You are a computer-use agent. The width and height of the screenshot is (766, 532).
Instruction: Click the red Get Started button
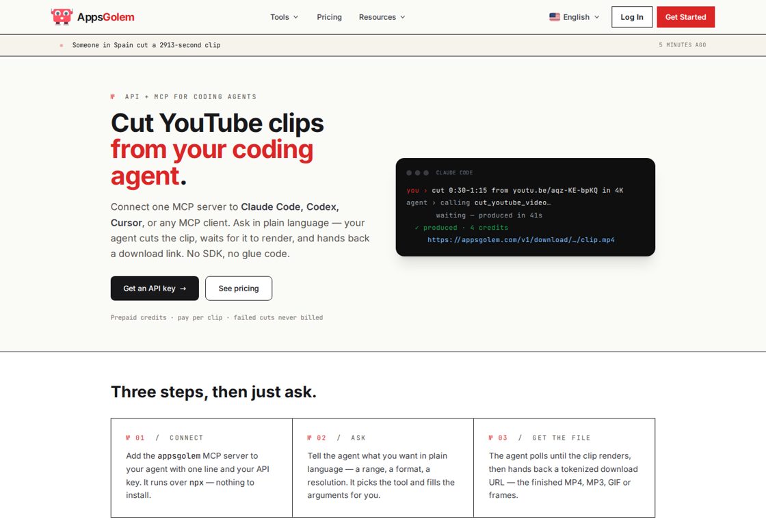coord(685,17)
